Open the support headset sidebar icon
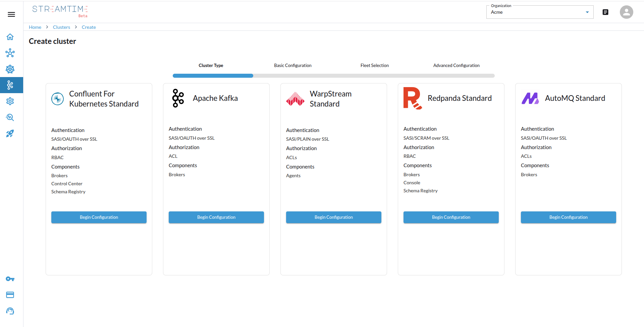Screen dimensions: 644x327 pos(10,311)
